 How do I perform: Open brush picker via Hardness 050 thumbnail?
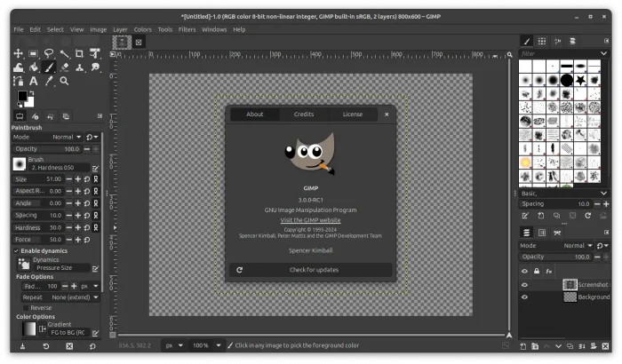[x=19, y=164]
